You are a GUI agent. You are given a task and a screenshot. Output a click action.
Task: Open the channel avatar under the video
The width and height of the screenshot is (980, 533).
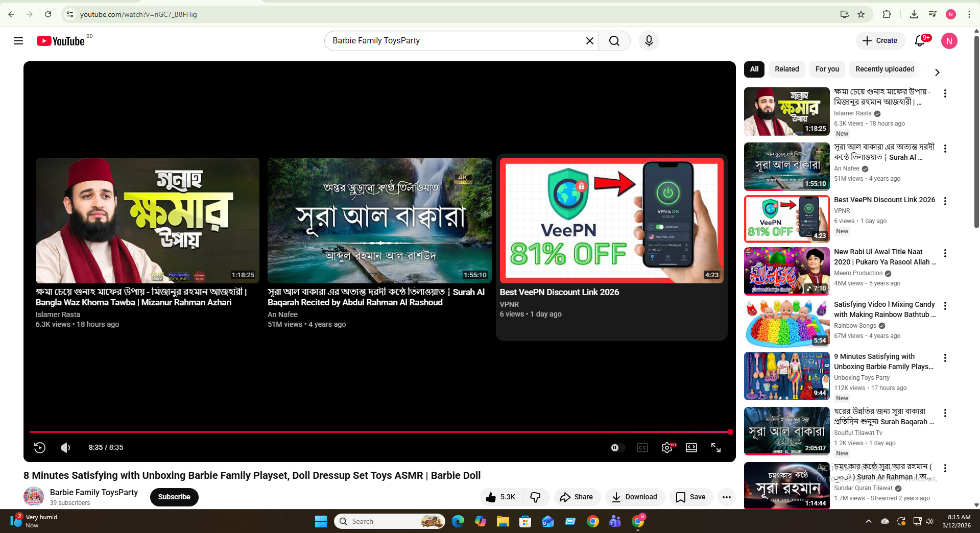pyautogui.click(x=34, y=497)
